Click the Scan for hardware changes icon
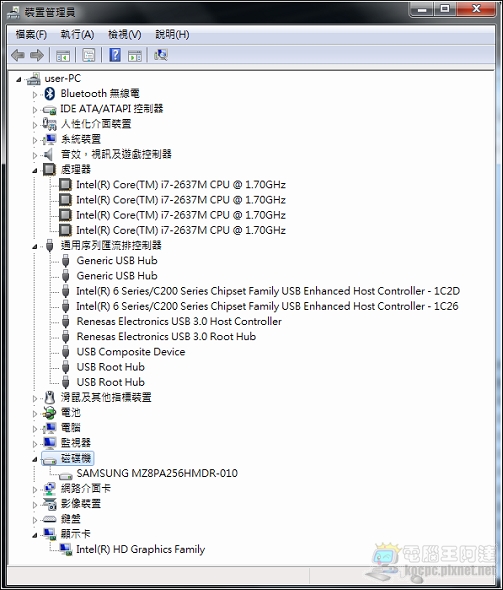 pos(161,55)
